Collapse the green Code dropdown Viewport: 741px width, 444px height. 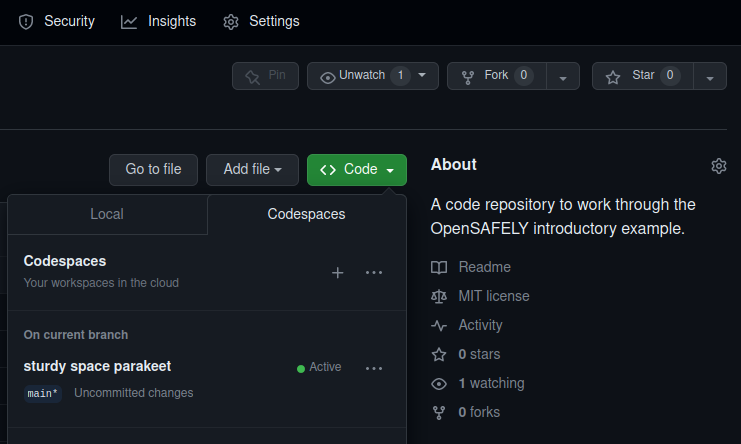click(x=356, y=170)
